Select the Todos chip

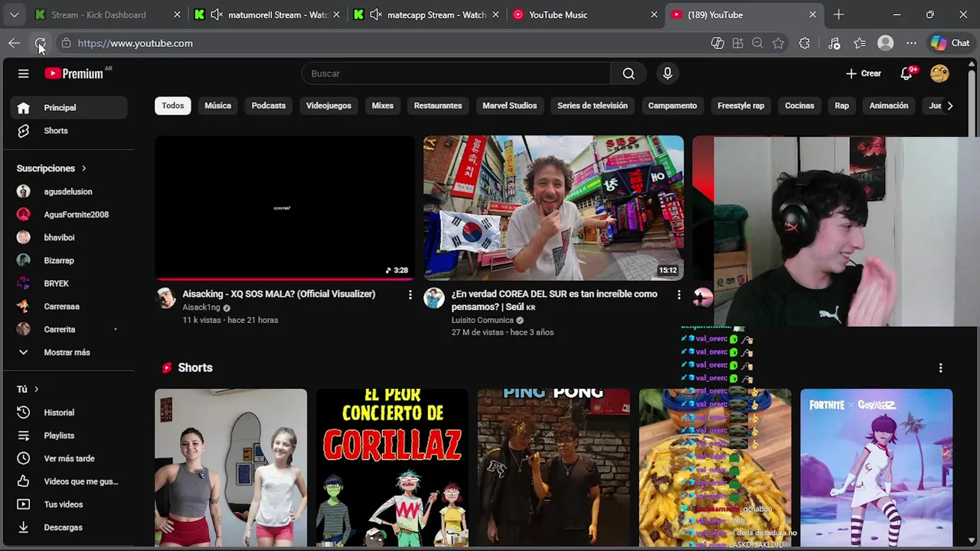click(x=173, y=106)
